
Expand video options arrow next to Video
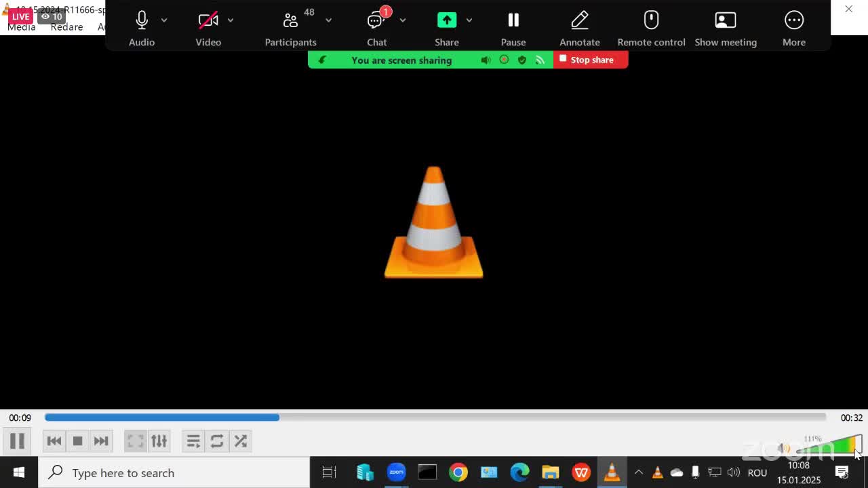231,20
